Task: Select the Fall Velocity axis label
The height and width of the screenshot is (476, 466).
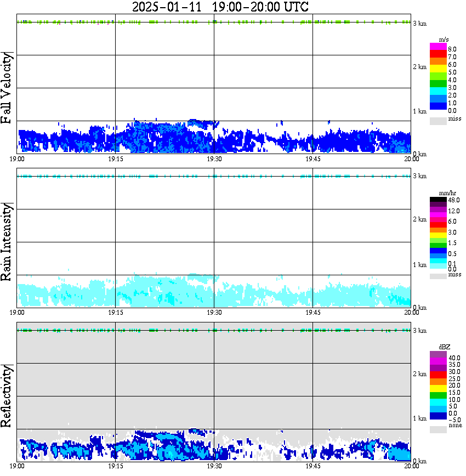Action: coord(6,88)
